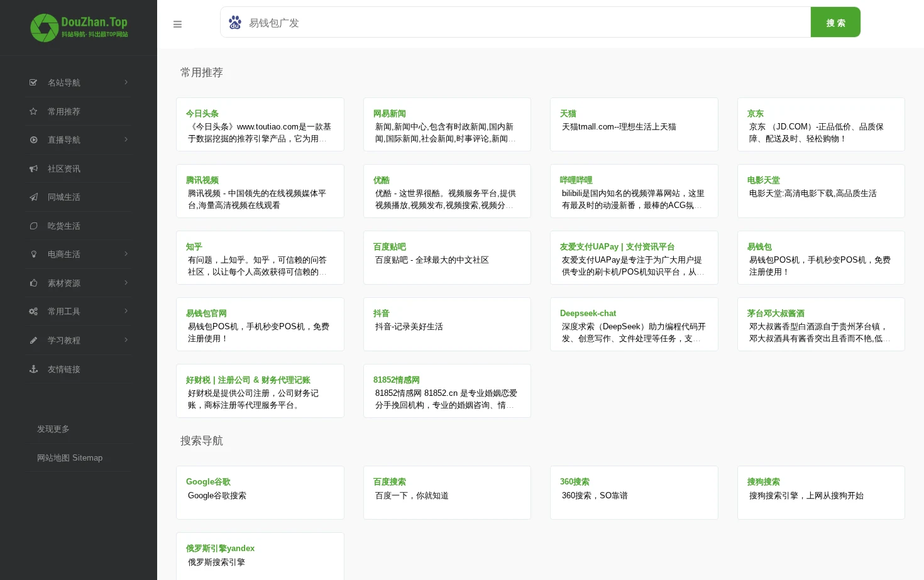This screenshot has height=580, width=924.
Task: Open 名站导航 sidebar menu item
Action: pyautogui.click(x=79, y=82)
